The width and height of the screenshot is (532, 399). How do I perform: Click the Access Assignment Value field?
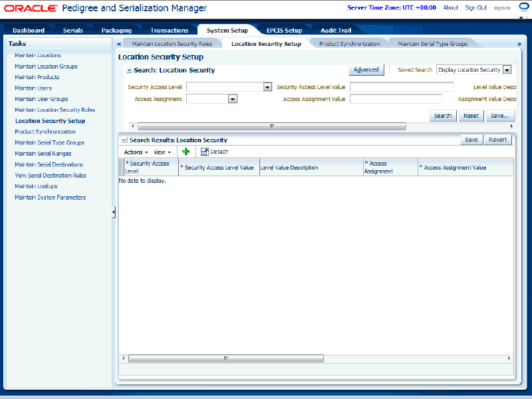[396, 99]
